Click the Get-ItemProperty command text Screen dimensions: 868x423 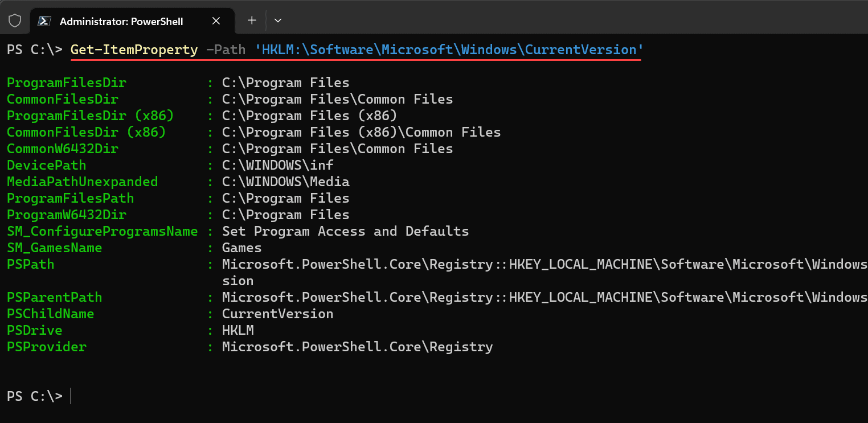134,50
